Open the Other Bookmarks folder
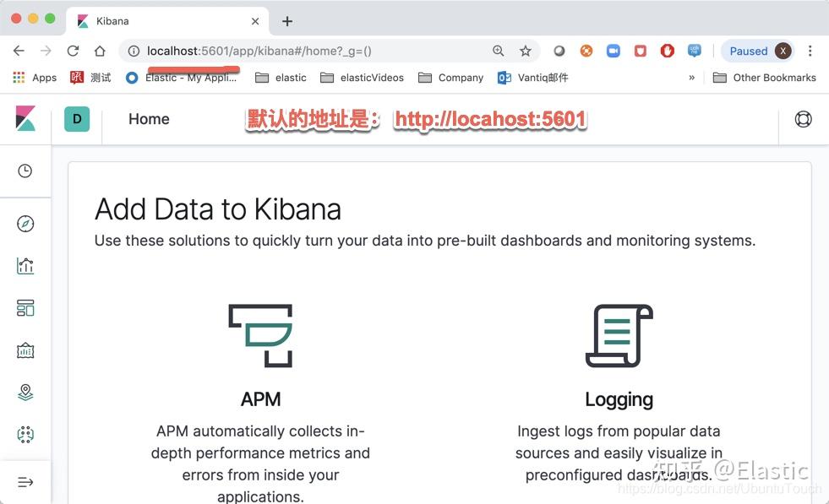The height and width of the screenshot is (504, 829). [x=763, y=77]
